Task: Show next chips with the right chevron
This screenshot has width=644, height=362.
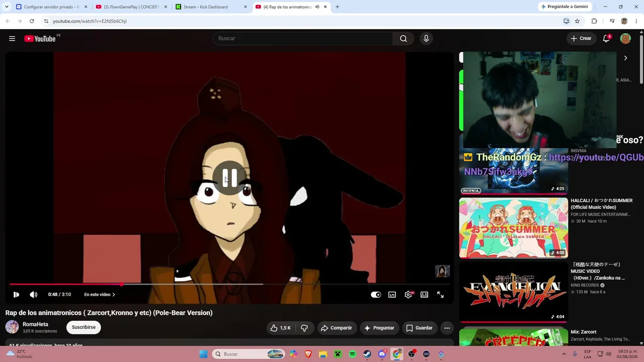Action: point(625,58)
